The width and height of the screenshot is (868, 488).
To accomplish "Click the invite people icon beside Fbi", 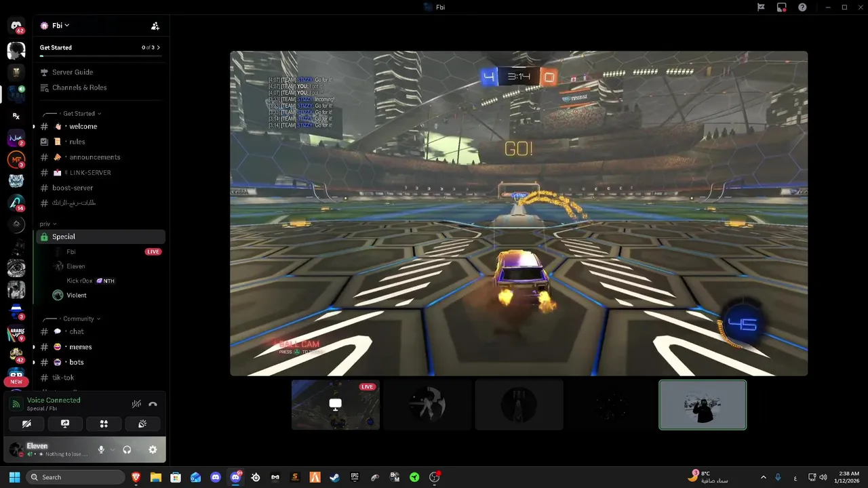I will pos(155,26).
